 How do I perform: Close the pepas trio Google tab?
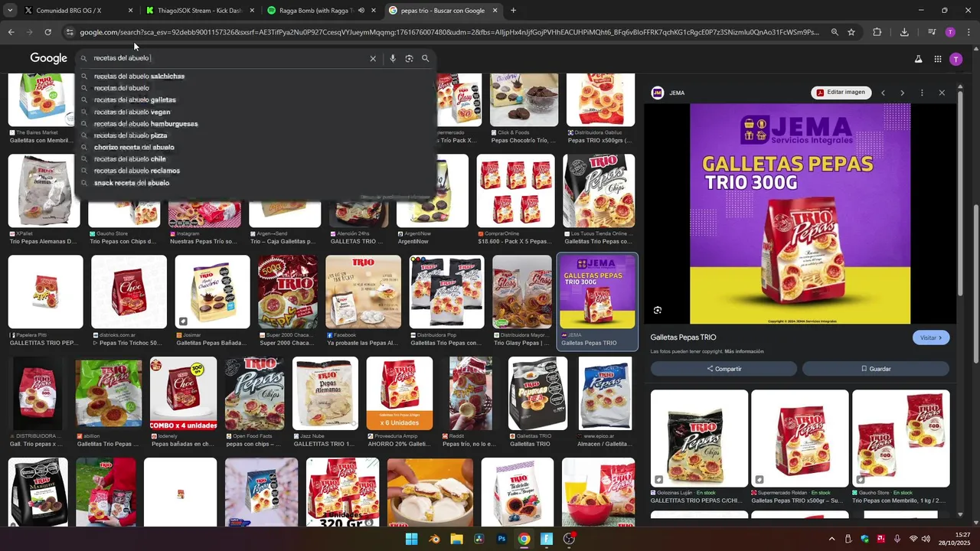495,11
